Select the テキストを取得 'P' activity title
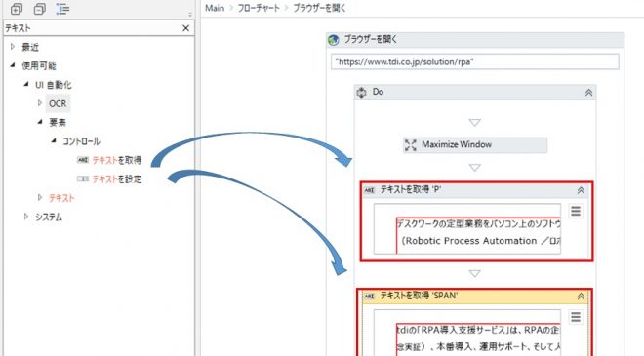644x356 pixels. (410, 189)
